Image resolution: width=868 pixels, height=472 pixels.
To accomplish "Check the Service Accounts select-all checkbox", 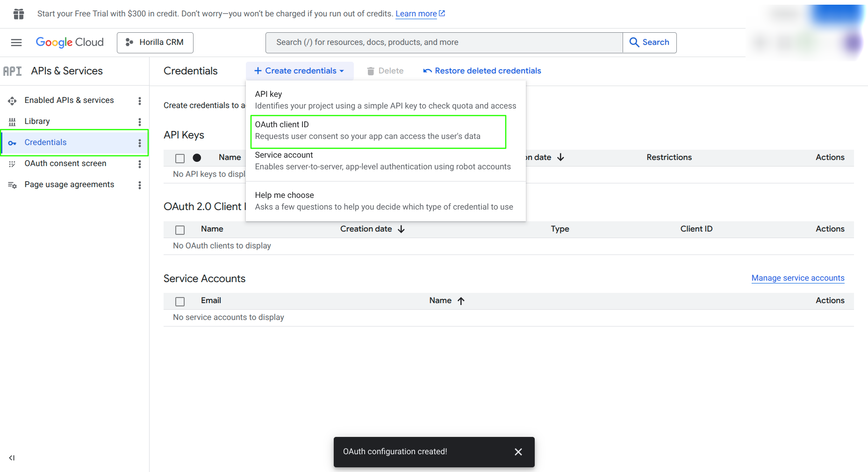I will (180, 302).
